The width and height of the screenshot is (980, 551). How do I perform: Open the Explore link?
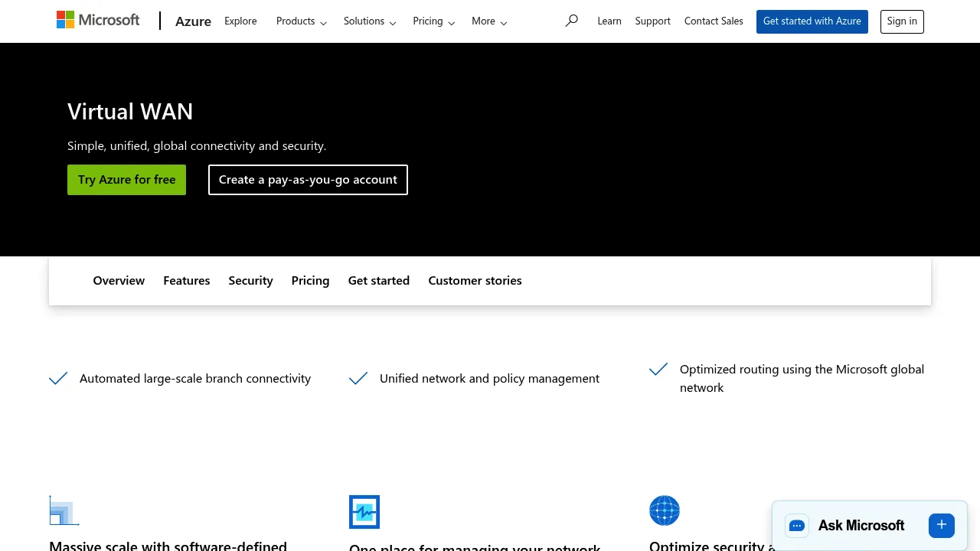[240, 21]
